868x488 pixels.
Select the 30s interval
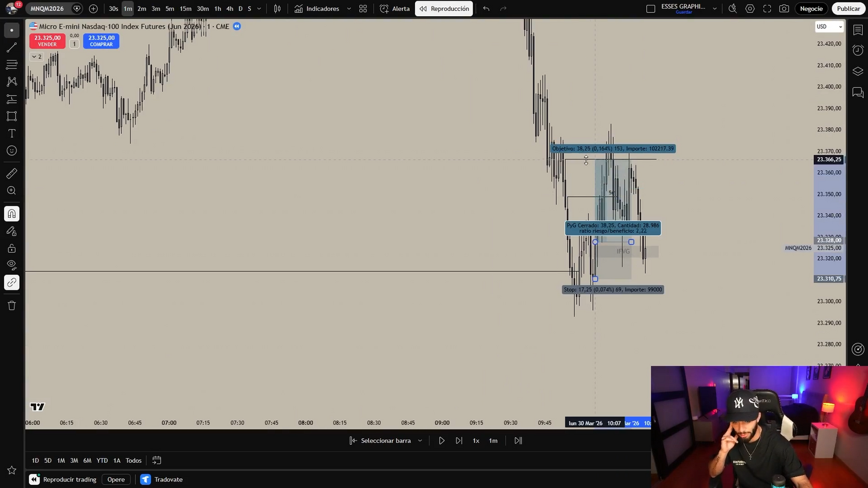point(113,8)
